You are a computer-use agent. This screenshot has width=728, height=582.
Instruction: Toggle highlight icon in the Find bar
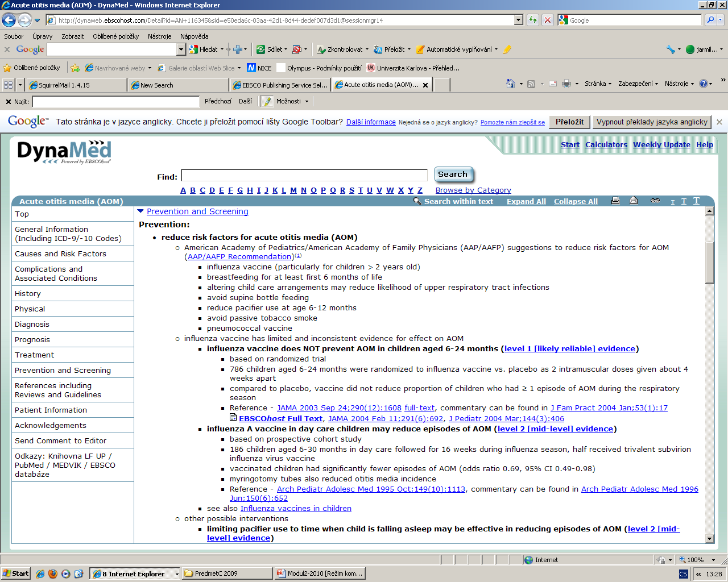(x=267, y=101)
